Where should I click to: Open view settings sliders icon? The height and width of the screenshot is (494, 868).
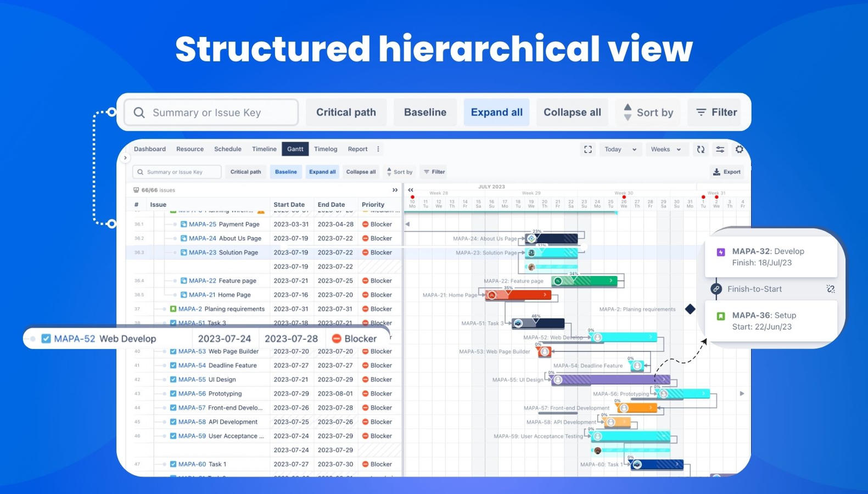point(720,149)
